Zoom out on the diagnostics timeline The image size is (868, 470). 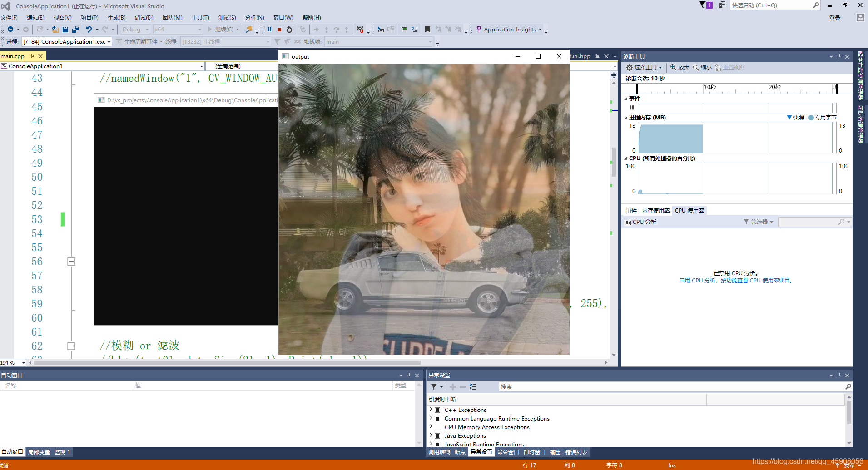click(x=702, y=68)
